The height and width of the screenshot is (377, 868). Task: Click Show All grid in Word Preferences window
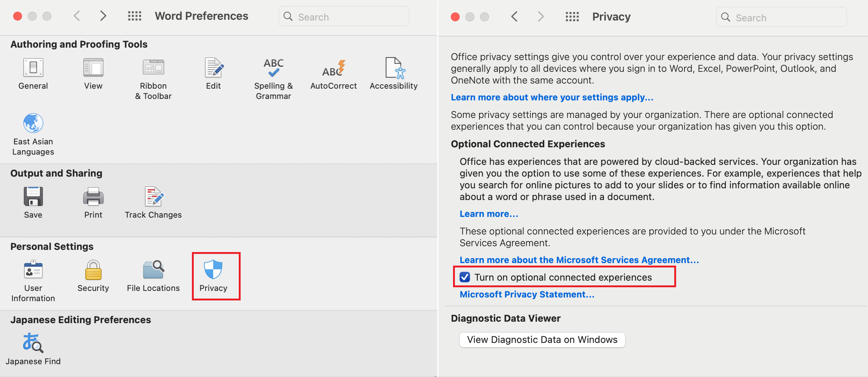(x=134, y=16)
